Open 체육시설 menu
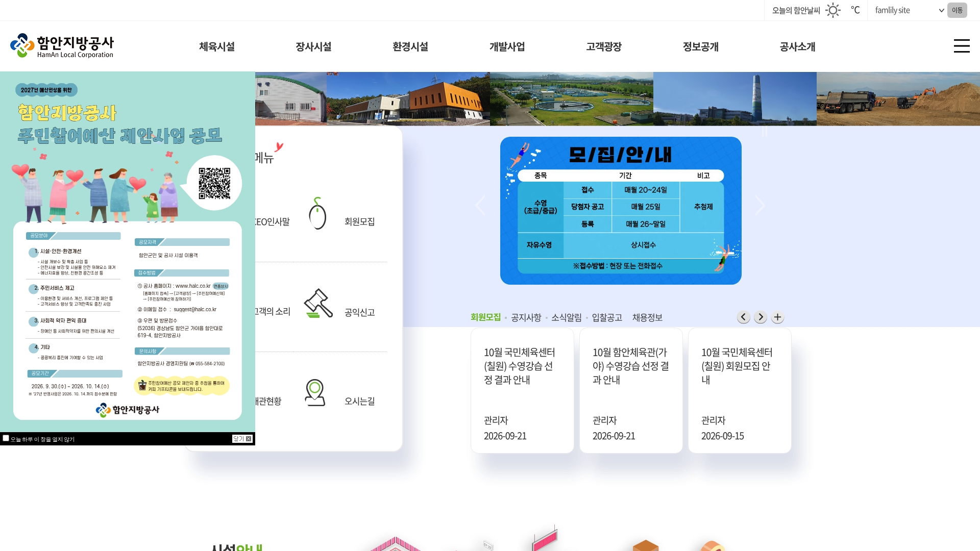 (x=217, y=46)
